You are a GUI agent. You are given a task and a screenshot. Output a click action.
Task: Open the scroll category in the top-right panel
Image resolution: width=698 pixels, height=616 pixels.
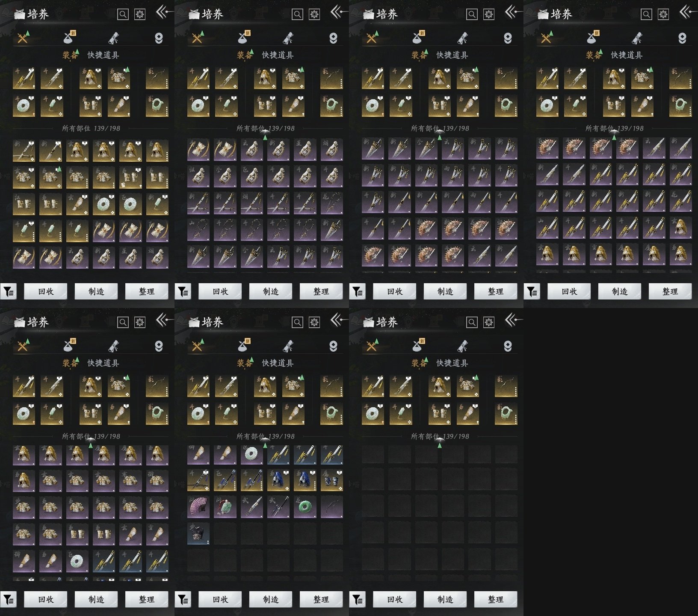[x=637, y=38]
